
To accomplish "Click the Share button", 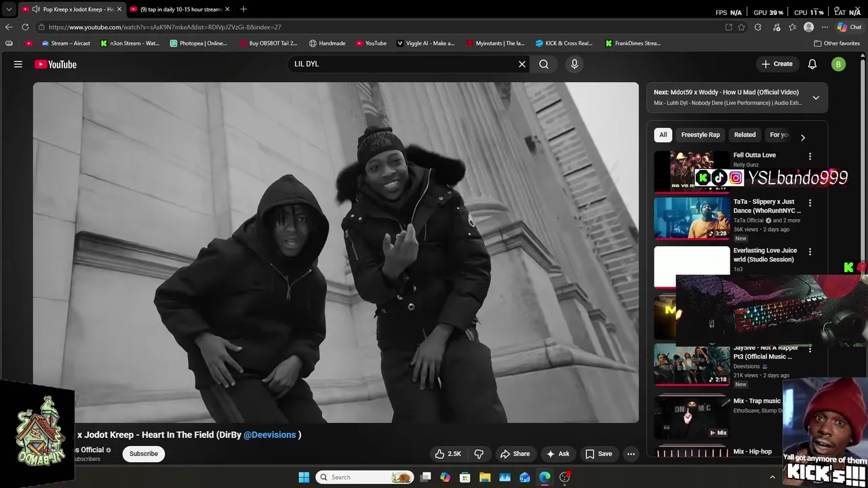I will [x=515, y=453].
